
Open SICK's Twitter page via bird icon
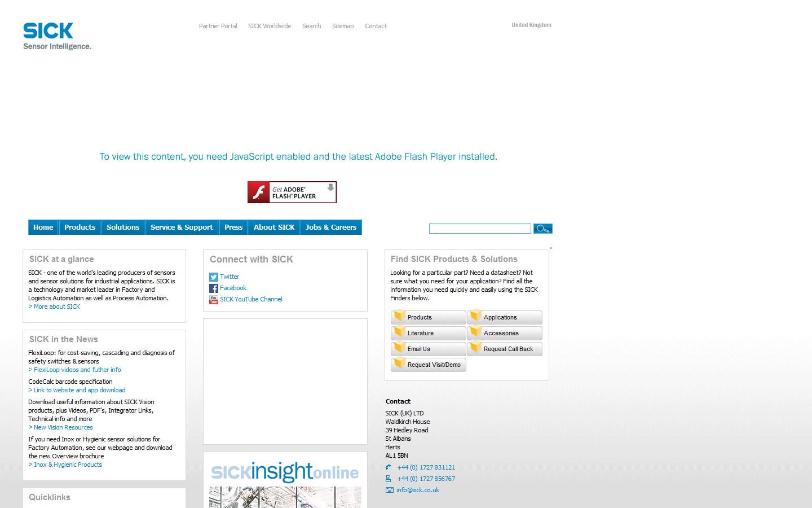coord(214,277)
